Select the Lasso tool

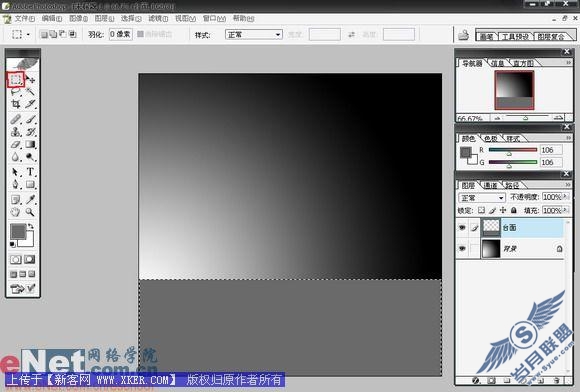point(16,91)
